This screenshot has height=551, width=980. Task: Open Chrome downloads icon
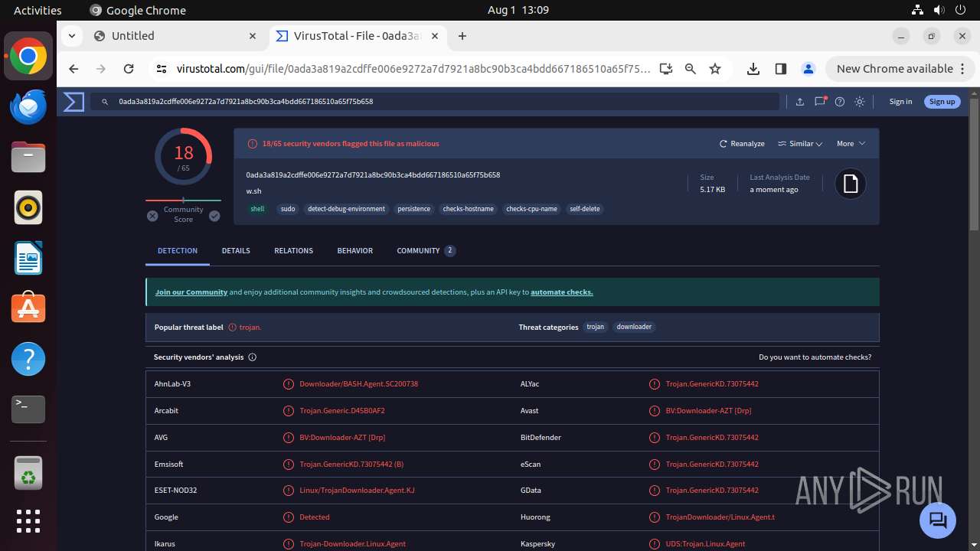(x=753, y=69)
